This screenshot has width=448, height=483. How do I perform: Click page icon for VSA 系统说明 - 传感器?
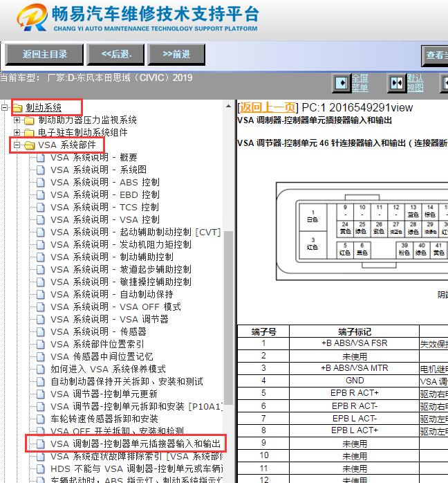click(x=40, y=331)
